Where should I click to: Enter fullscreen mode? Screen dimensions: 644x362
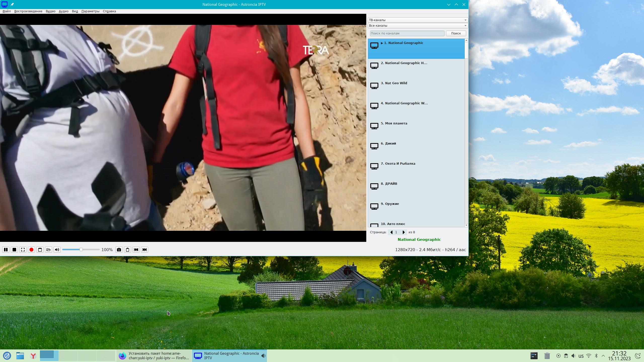click(23, 250)
